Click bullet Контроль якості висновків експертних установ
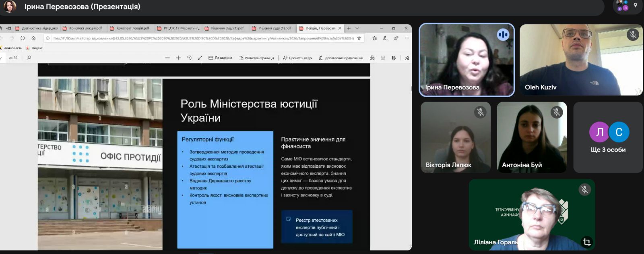Screen dimensions: 644x254 pos(229,199)
